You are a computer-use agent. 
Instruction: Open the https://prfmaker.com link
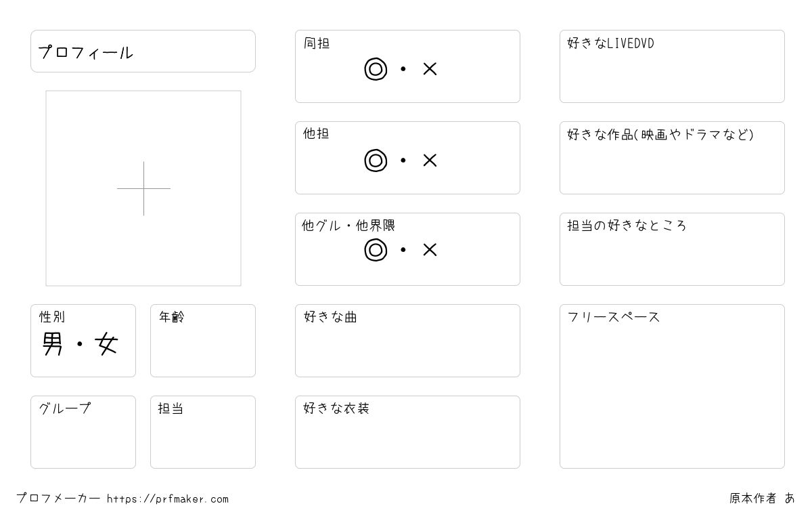168,499
